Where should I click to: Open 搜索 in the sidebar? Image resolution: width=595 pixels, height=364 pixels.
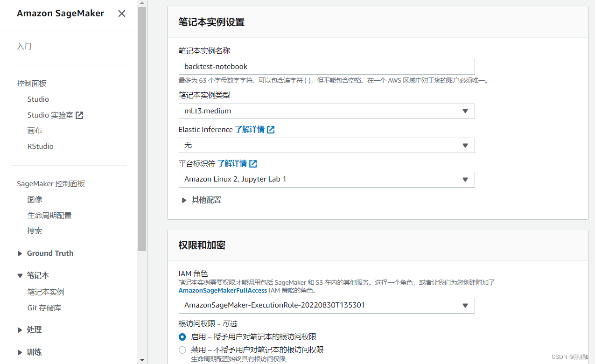click(35, 231)
